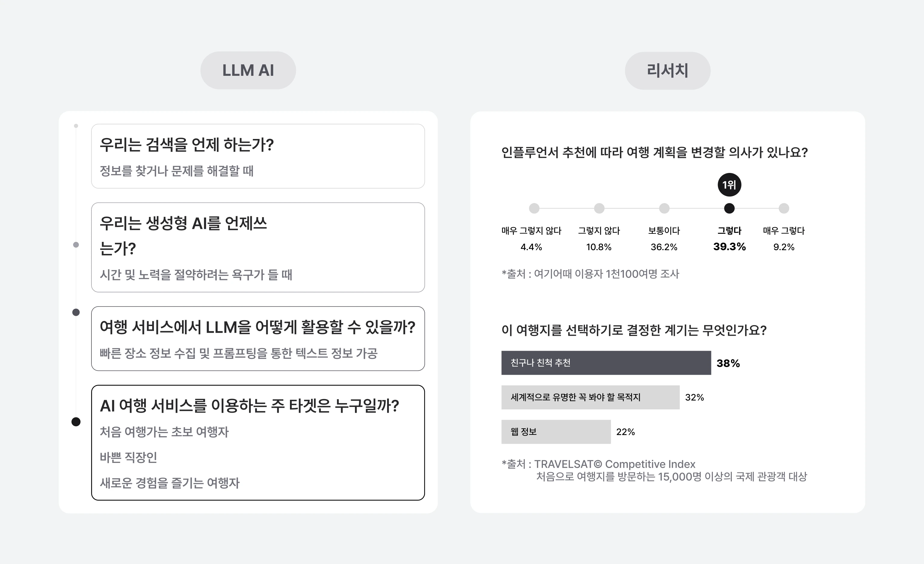The height and width of the screenshot is (564, 924).
Task: Select the 그렇다 dot on the scale
Action: [x=729, y=208]
